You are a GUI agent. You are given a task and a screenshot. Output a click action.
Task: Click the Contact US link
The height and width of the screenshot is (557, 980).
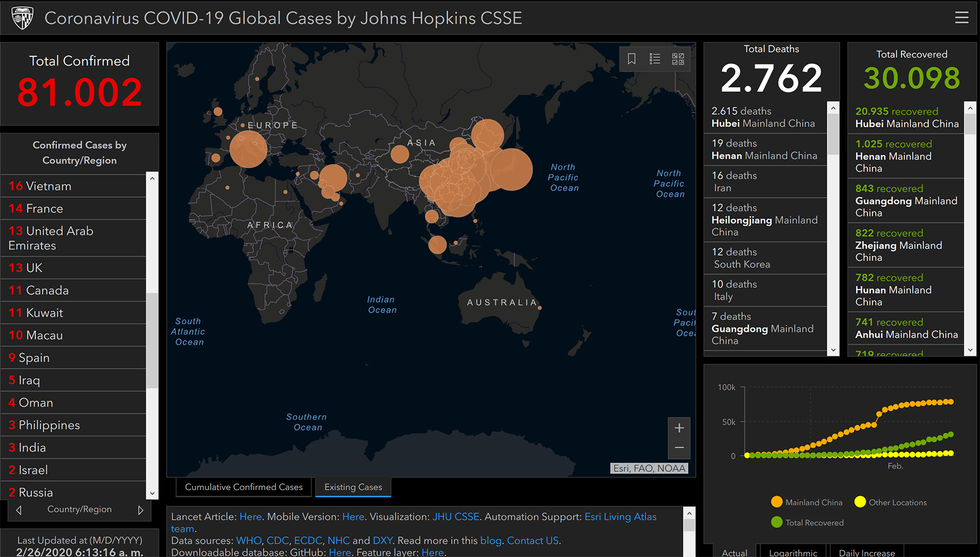[x=532, y=540]
